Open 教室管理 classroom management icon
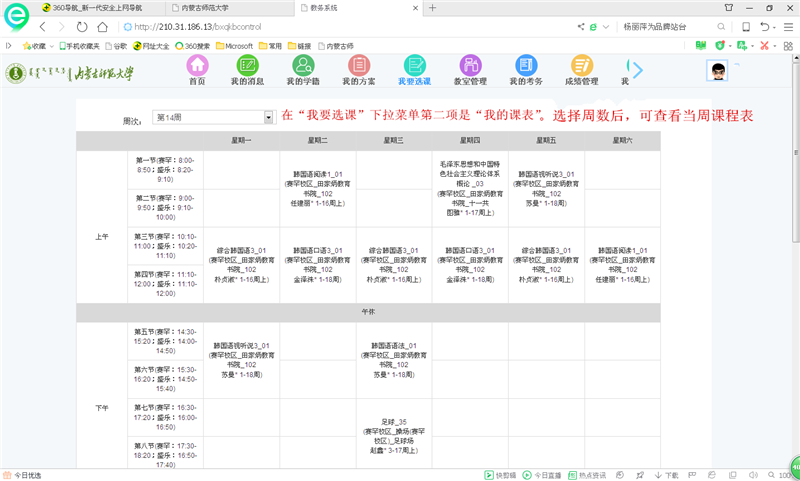800x481 pixels. pyautogui.click(x=470, y=69)
